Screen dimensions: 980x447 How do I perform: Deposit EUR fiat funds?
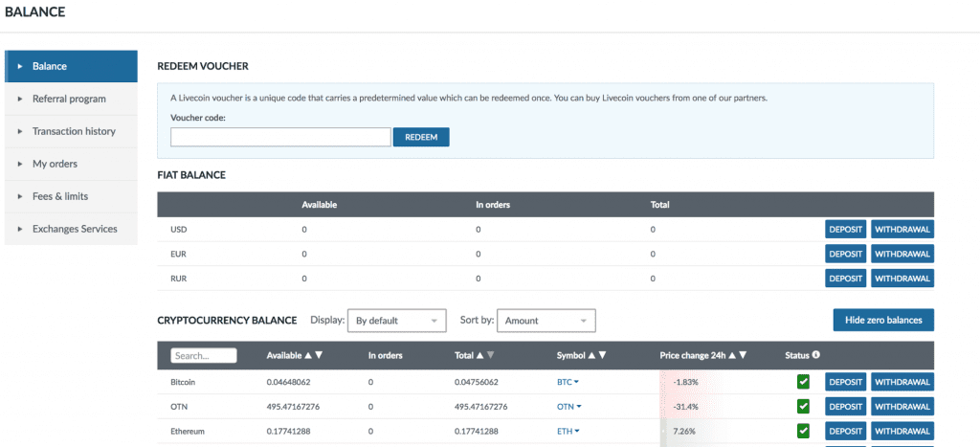[846, 254]
